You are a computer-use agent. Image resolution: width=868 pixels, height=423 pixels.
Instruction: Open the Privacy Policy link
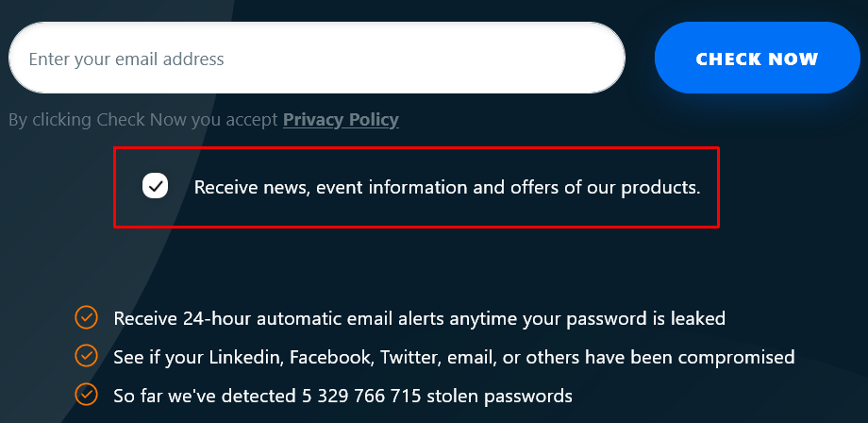tap(341, 120)
